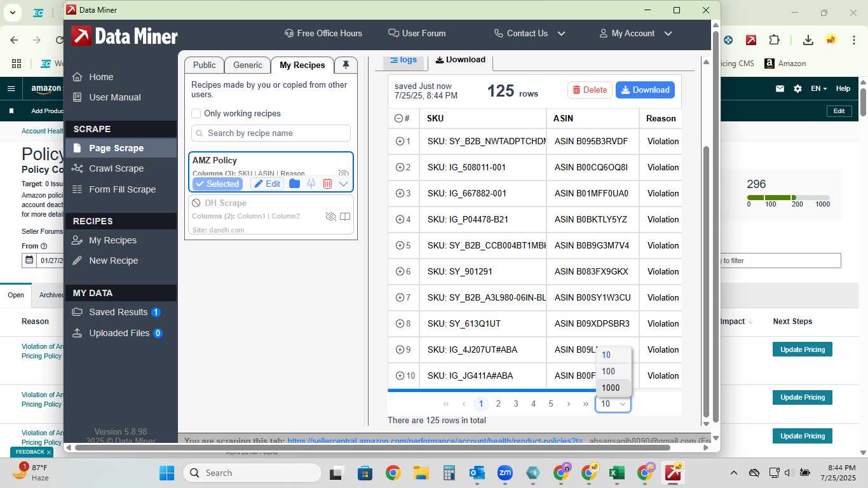Expand AMZ Policy recipe with chevron
Viewport: 868px width, 488px height.
pyautogui.click(x=344, y=184)
